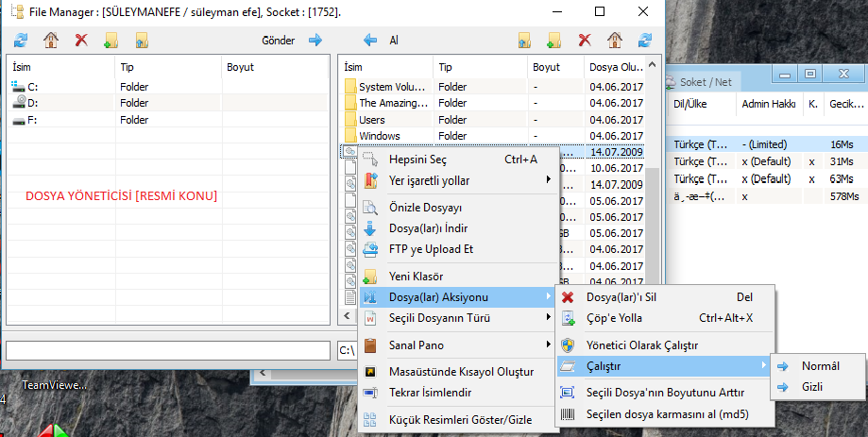This screenshot has height=437, width=868.
Task: Create new folder from right panel toolbar
Action: (554, 40)
